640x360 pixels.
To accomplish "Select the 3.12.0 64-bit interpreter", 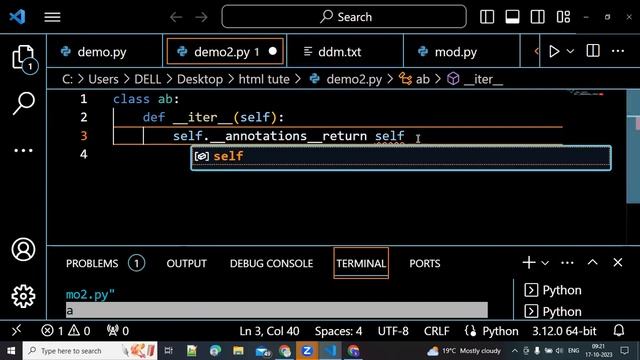I will point(564,331).
